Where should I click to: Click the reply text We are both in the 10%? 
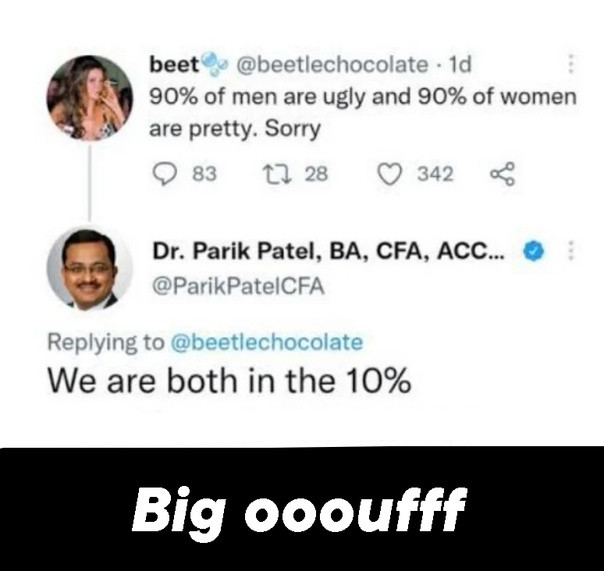click(x=230, y=381)
